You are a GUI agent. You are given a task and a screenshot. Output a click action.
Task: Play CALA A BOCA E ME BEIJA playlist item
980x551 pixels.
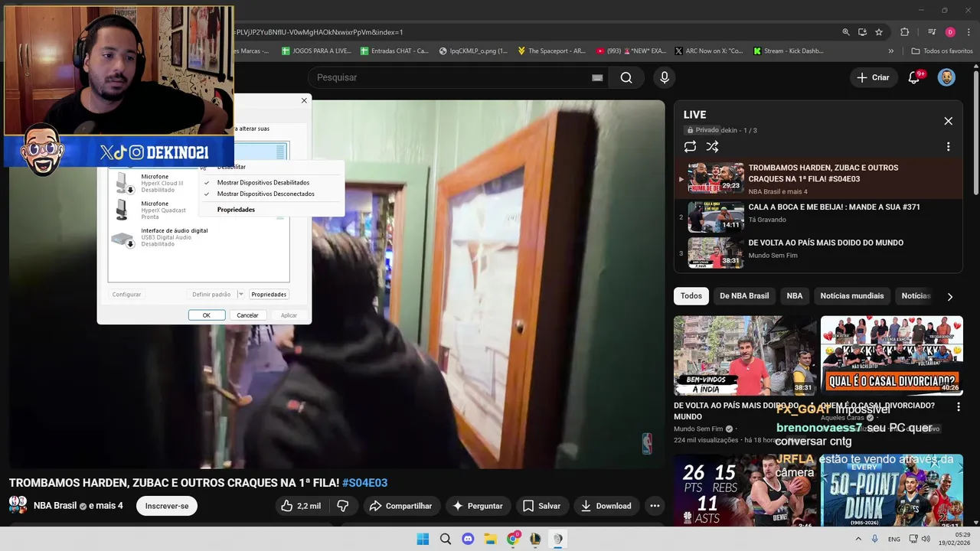818,216
